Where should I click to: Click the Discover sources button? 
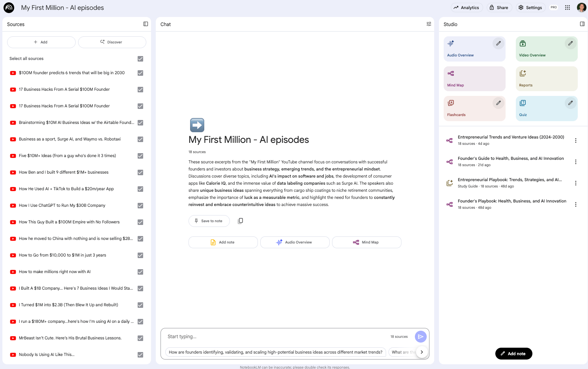(112, 42)
